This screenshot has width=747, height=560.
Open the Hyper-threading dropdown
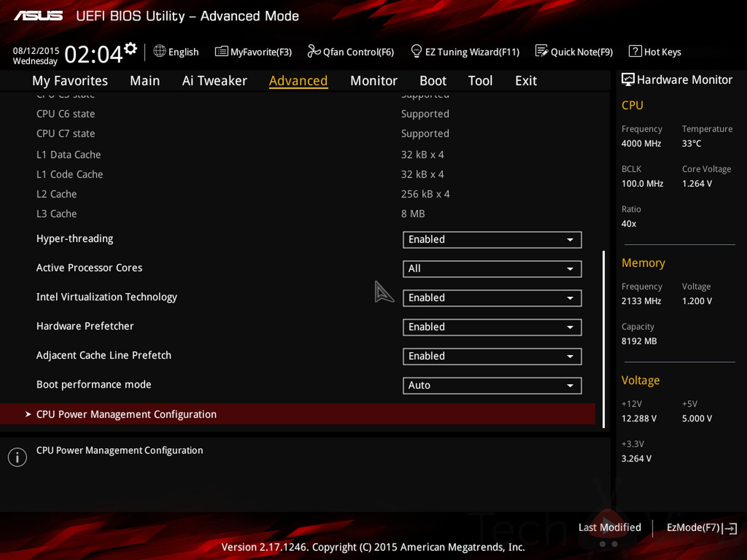tap(492, 240)
